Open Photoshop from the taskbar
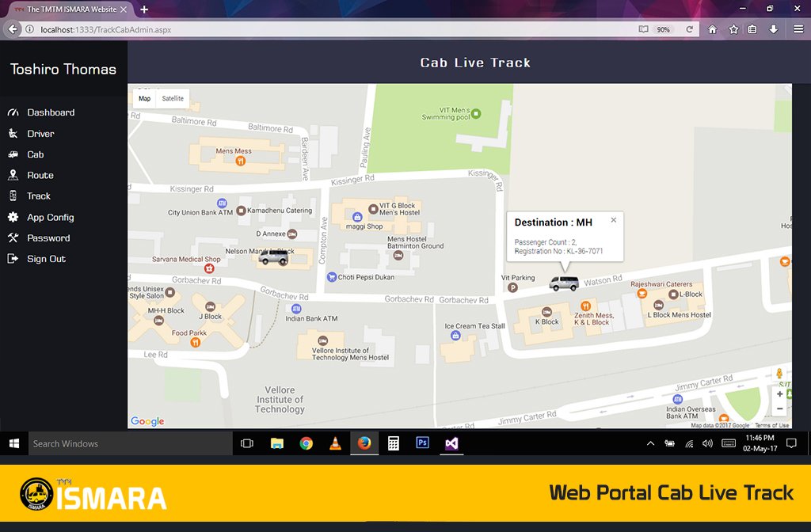 coord(423,443)
